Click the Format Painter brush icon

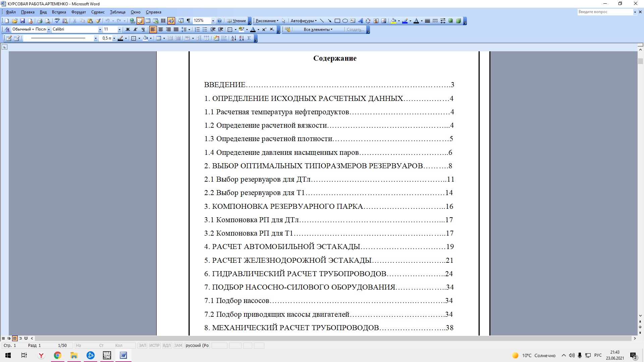[x=98, y=21]
